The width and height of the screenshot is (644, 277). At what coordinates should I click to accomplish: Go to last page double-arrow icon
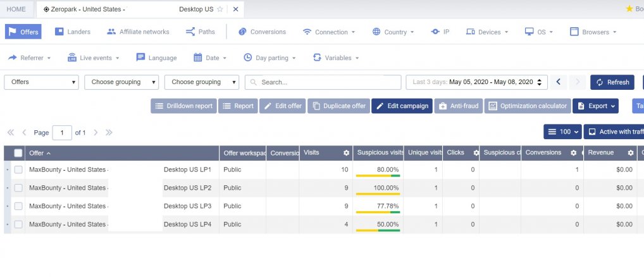click(109, 132)
